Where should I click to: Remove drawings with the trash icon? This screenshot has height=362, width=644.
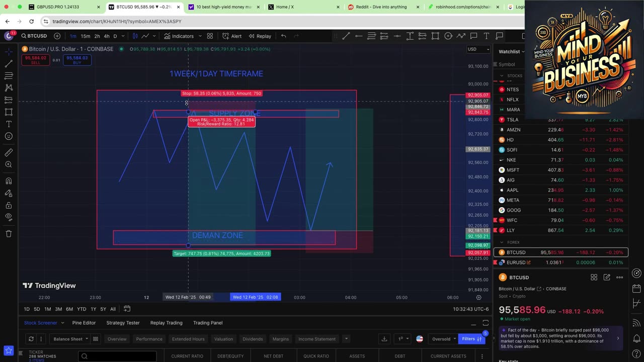(9, 234)
